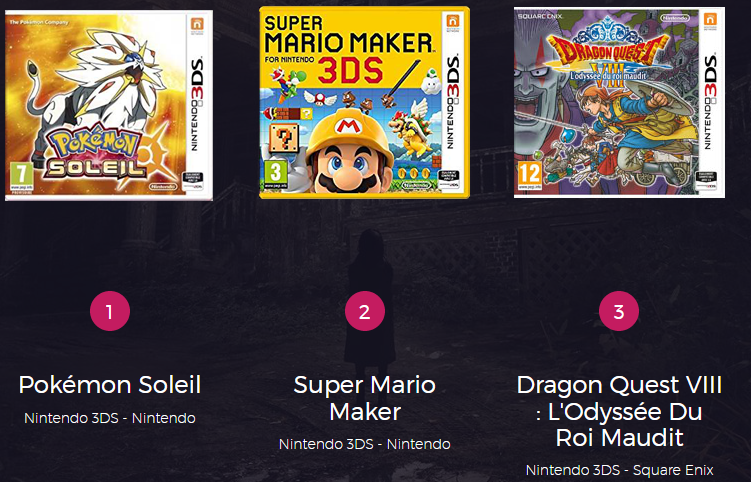
Task: Click the PEGI 3 rating on Mario cover
Action: click(276, 173)
